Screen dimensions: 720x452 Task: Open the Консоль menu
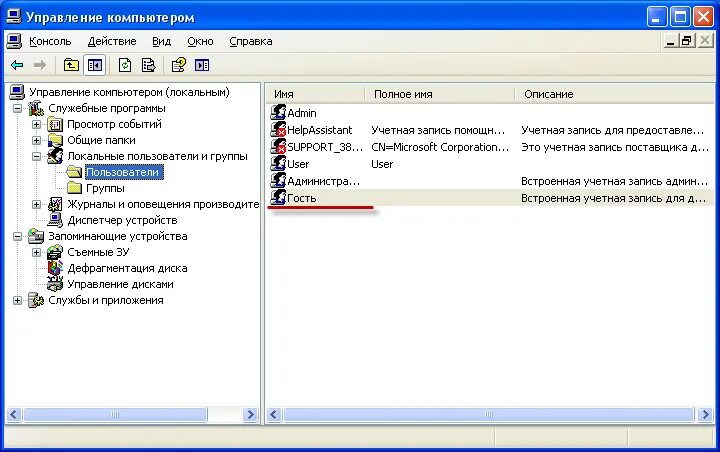(50, 41)
